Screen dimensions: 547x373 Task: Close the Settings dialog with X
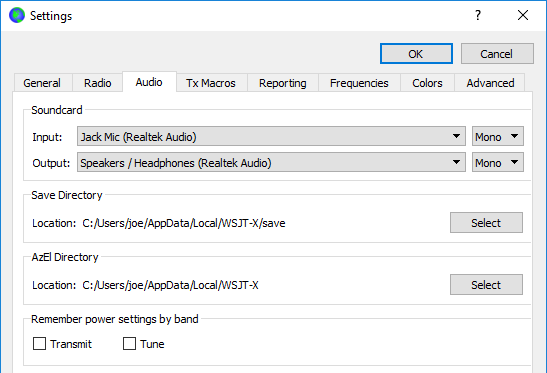(x=523, y=15)
